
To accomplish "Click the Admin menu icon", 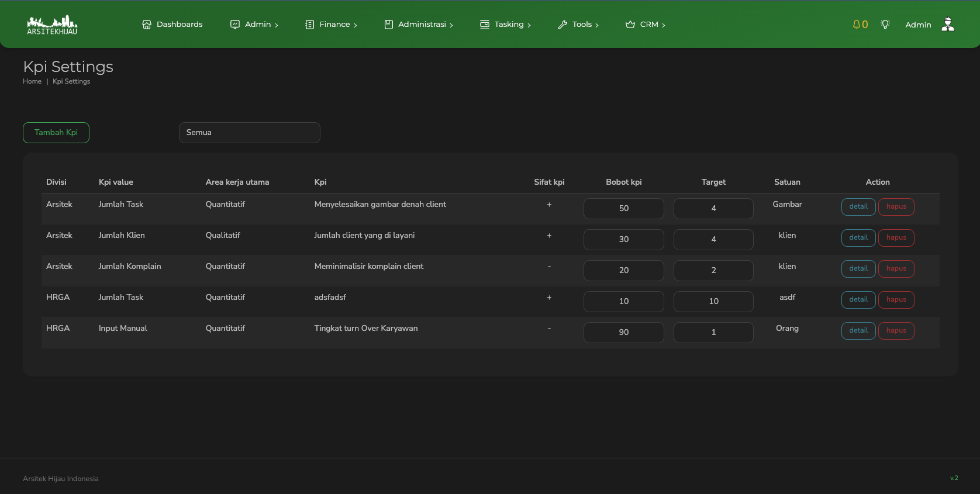I will coord(235,25).
